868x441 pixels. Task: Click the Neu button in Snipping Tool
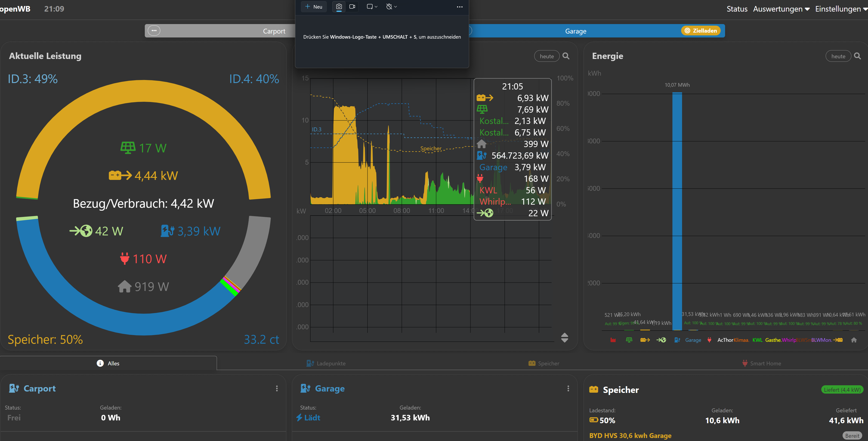click(314, 6)
